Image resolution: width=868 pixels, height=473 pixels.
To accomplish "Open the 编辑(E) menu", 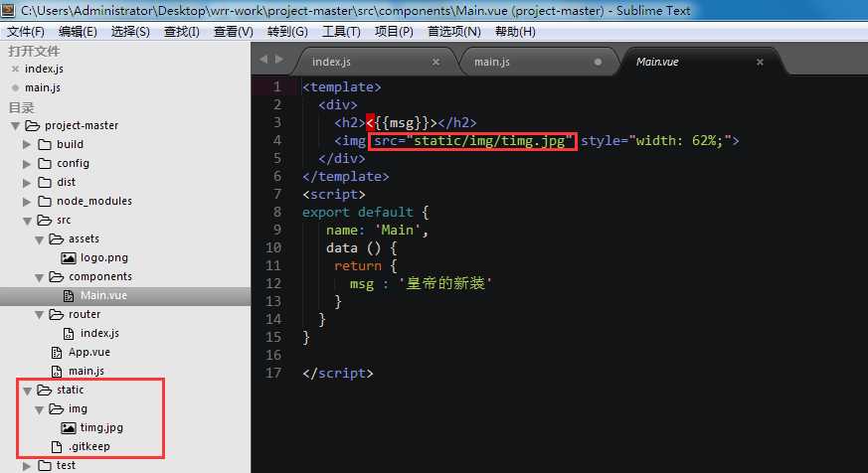I will (78, 32).
